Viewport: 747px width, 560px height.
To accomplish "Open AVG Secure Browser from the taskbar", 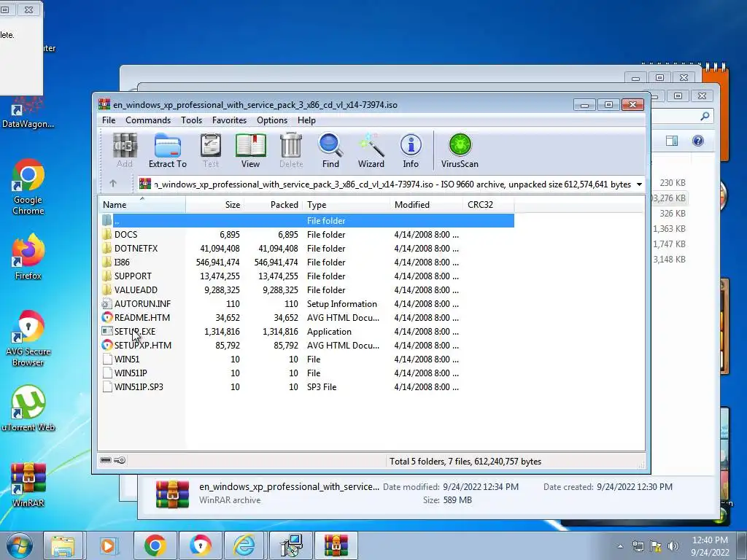I will (x=200, y=545).
